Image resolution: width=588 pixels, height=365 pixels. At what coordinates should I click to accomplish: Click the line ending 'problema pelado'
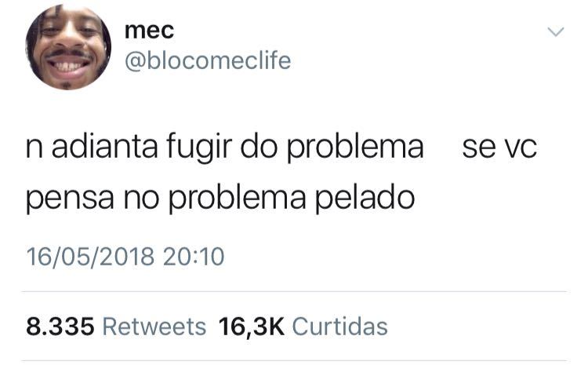(x=220, y=199)
